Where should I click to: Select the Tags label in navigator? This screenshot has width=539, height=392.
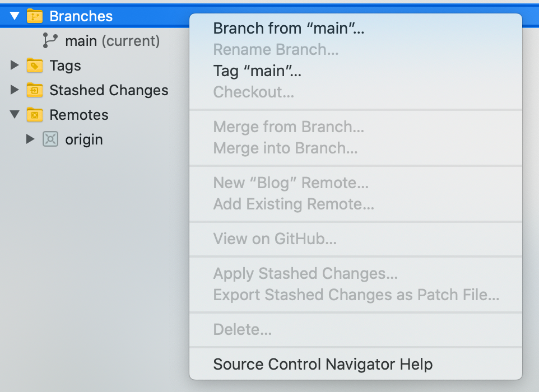click(x=66, y=66)
